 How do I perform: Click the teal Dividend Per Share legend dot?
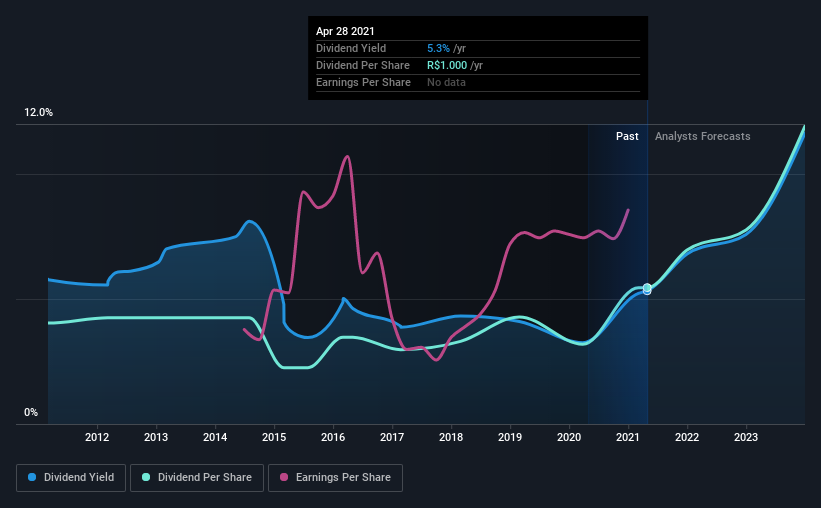click(x=146, y=477)
